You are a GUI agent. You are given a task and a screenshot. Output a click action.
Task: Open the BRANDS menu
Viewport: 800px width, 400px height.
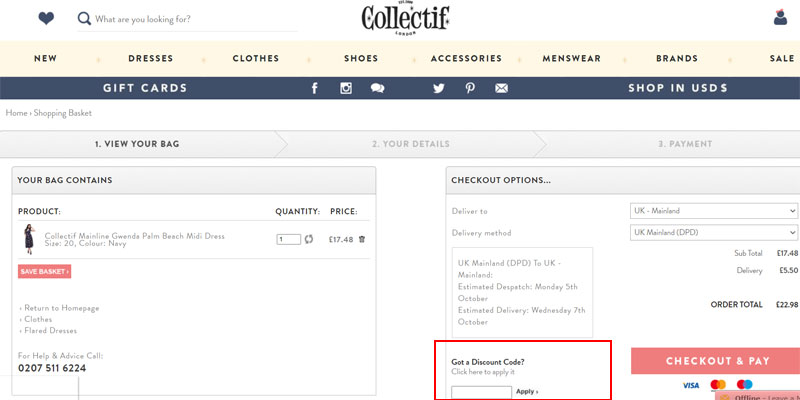(677, 59)
